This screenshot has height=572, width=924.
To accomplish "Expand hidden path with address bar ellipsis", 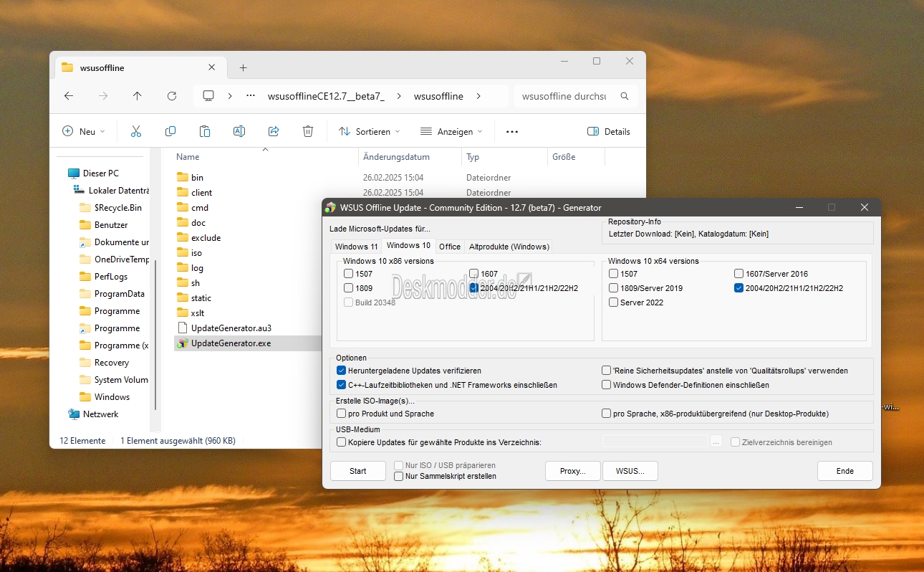I will tap(251, 96).
